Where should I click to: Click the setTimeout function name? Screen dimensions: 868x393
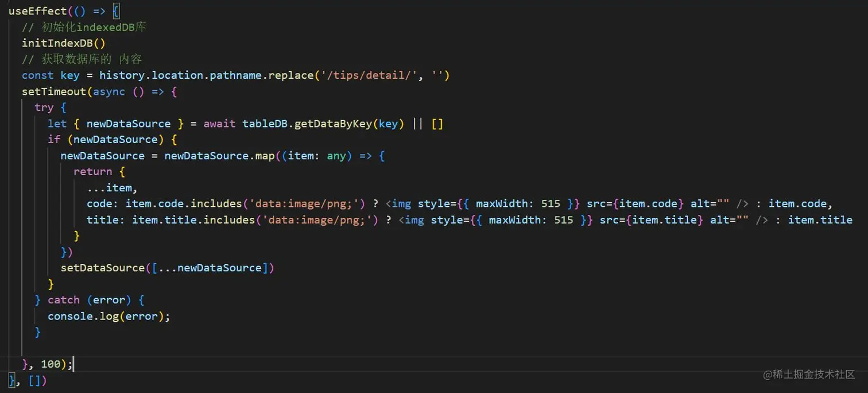coord(54,91)
